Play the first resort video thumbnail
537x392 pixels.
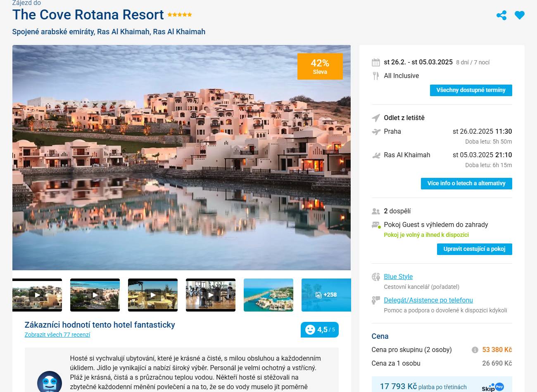click(x=37, y=295)
